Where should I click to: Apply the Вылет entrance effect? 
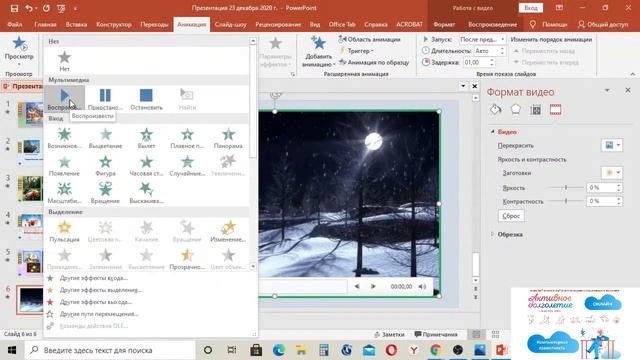click(146, 138)
